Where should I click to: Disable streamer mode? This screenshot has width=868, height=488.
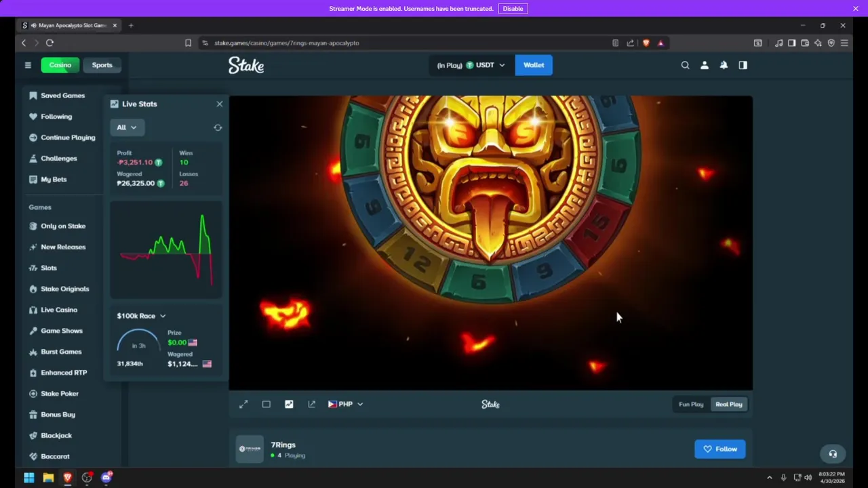513,9
